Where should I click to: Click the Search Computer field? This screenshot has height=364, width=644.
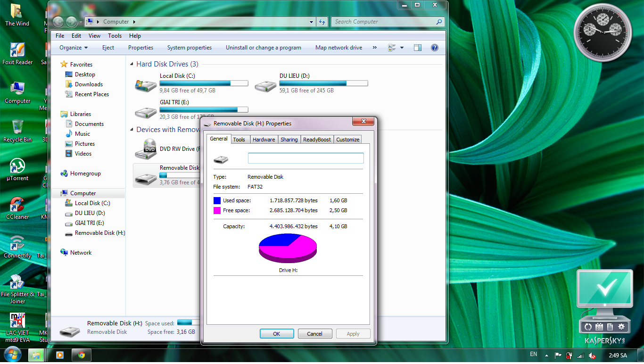388,22
